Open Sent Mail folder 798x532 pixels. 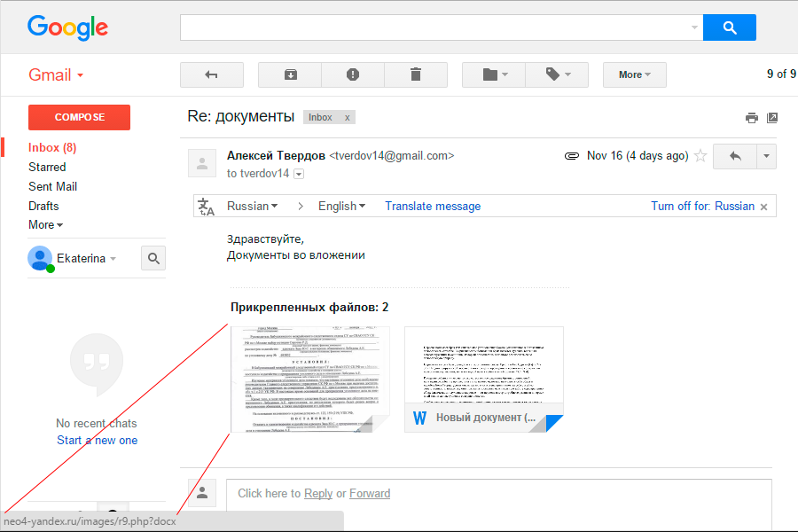tap(53, 186)
